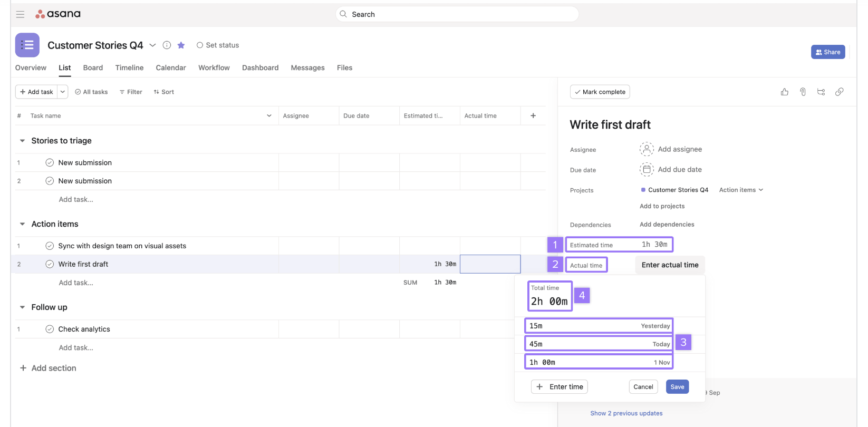Switch to the Board tab
This screenshot has width=868, height=427.
click(93, 67)
